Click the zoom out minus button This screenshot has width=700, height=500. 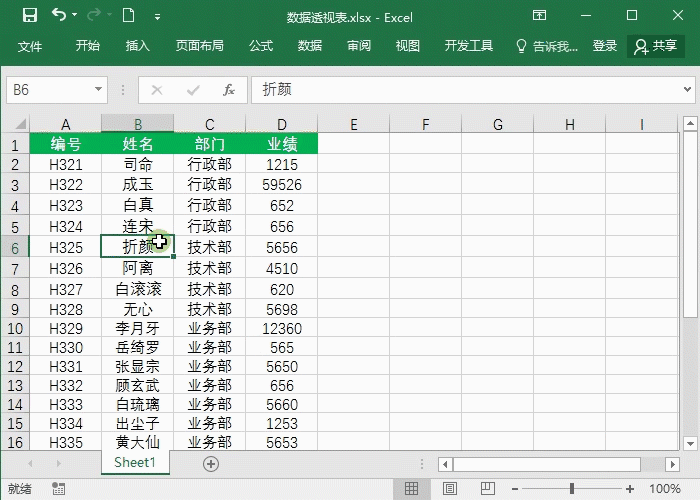coord(515,489)
